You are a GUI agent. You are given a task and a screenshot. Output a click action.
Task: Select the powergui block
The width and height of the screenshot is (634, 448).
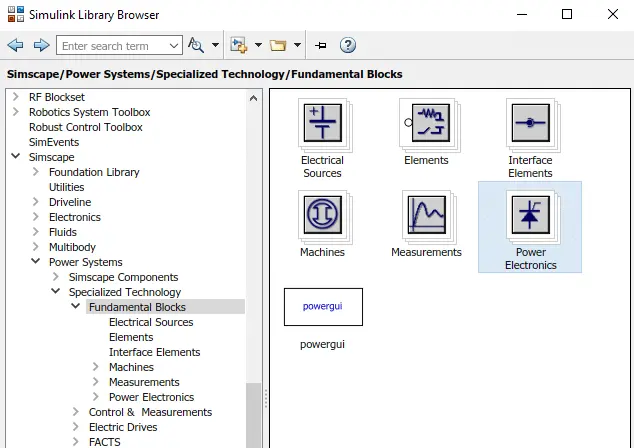point(322,307)
